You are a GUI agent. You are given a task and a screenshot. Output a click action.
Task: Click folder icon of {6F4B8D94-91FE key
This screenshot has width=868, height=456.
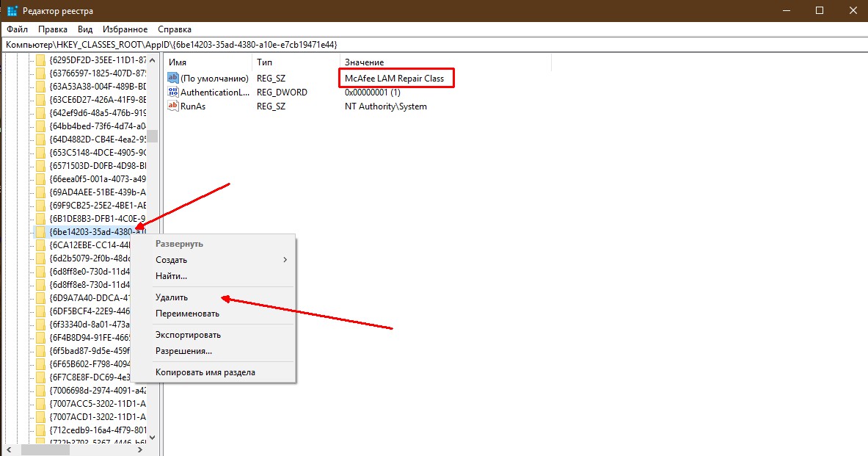40,338
